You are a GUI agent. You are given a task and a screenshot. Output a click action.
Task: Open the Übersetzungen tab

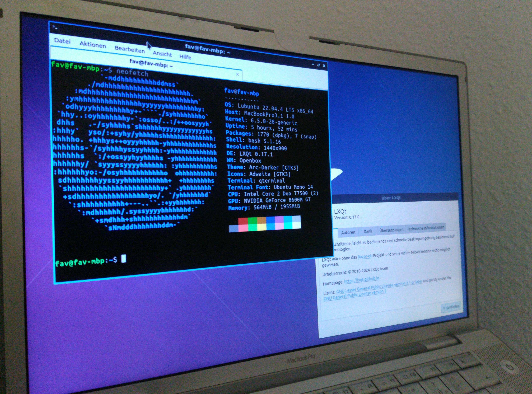click(x=391, y=230)
